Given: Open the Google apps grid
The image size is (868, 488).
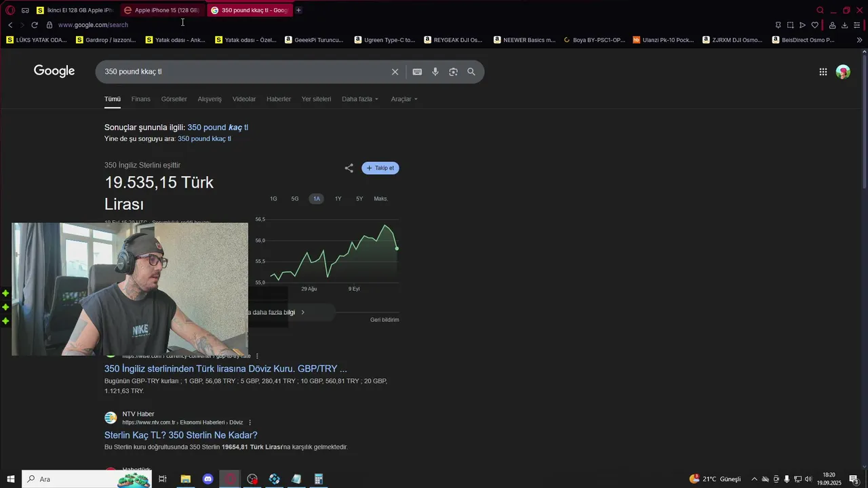Looking at the screenshot, I should 823,72.
